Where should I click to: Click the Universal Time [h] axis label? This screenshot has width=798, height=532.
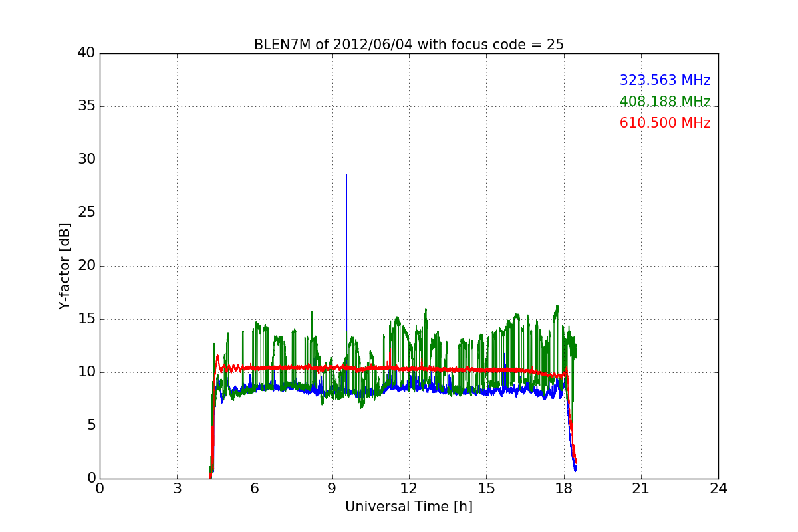409,507
